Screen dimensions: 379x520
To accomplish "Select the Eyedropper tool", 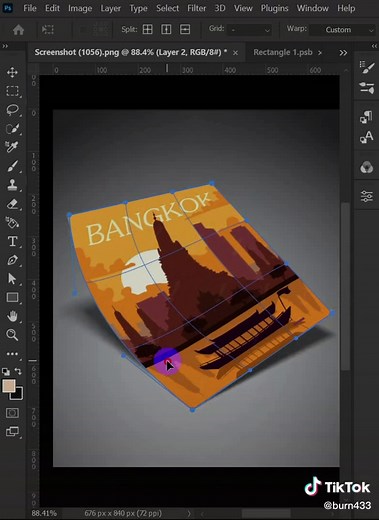I will (12, 147).
